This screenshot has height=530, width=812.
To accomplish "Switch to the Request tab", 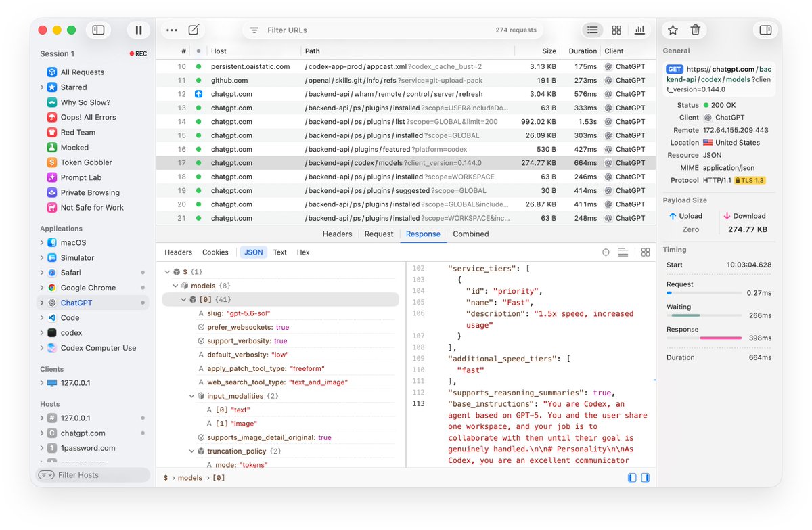I will point(379,234).
